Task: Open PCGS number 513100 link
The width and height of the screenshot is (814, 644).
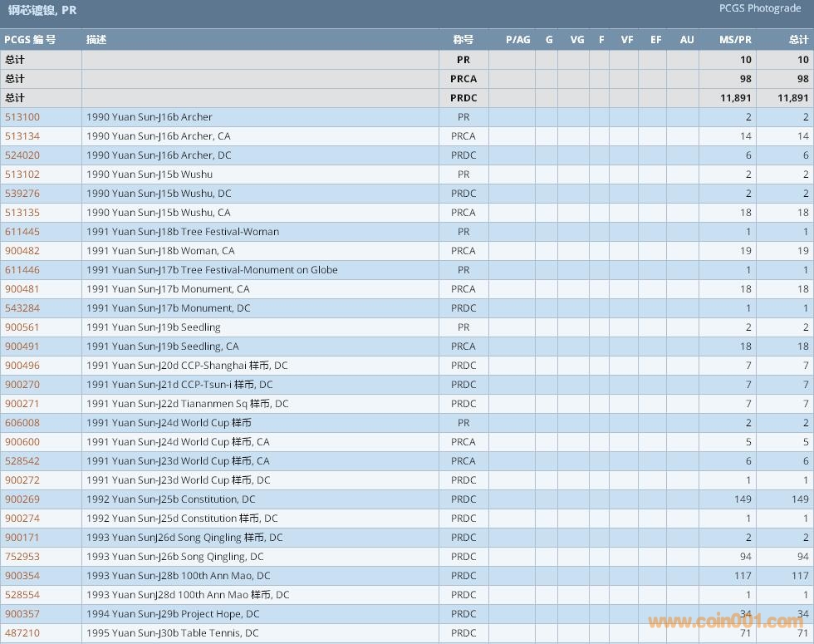Action: coord(22,117)
